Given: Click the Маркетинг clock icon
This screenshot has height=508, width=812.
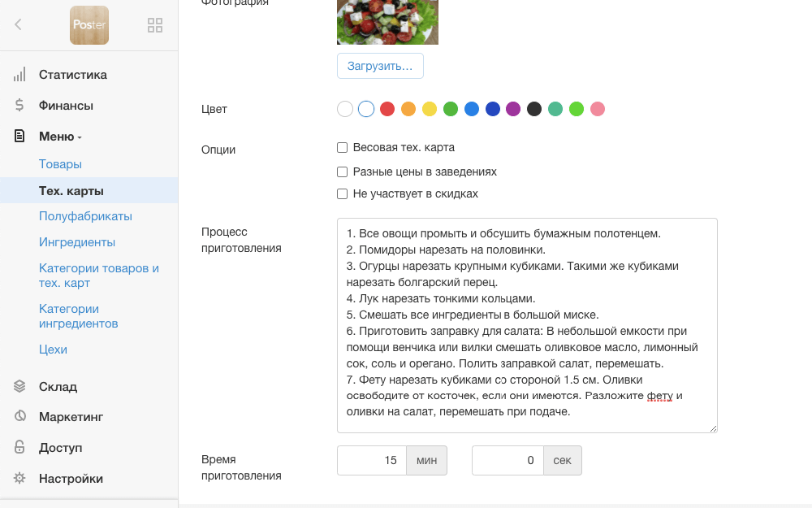Looking at the screenshot, I should point(20,417).
